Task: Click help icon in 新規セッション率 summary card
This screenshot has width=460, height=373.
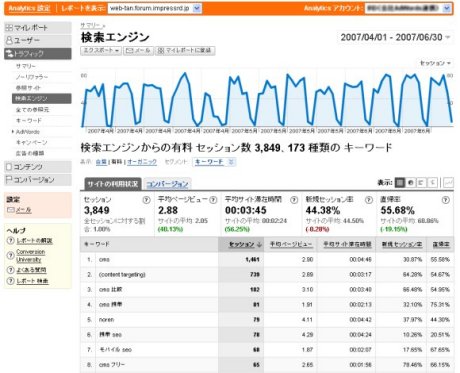Action: (x=368, y=200)
